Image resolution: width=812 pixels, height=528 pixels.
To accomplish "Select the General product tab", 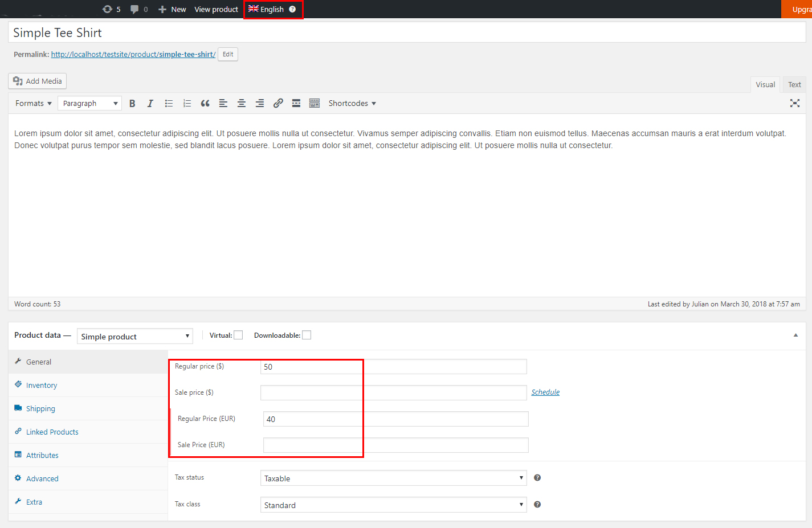I will (x=88, y=362).
